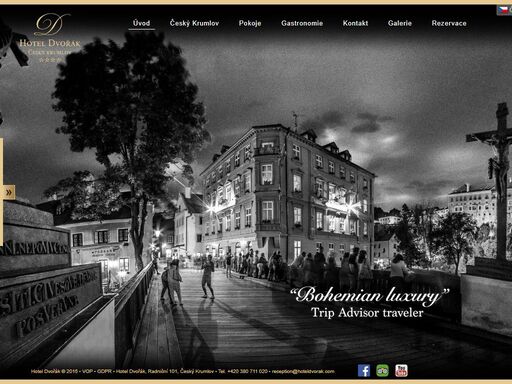Click the Bohemian luxury quote text
This screenshot has height=384, width=512.
click(x=369, y=296)
